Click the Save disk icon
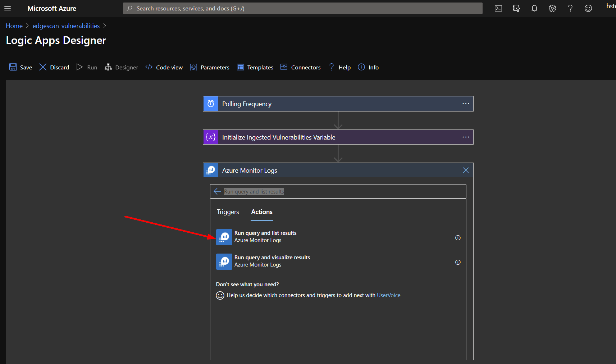 (13, 67)
